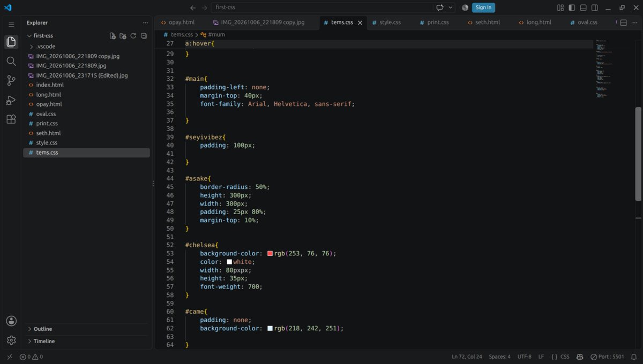Image resolution: width=643 pixels, height=364 pixels.
Task: Switch to the long.html tab
Action: coord(539,22)
